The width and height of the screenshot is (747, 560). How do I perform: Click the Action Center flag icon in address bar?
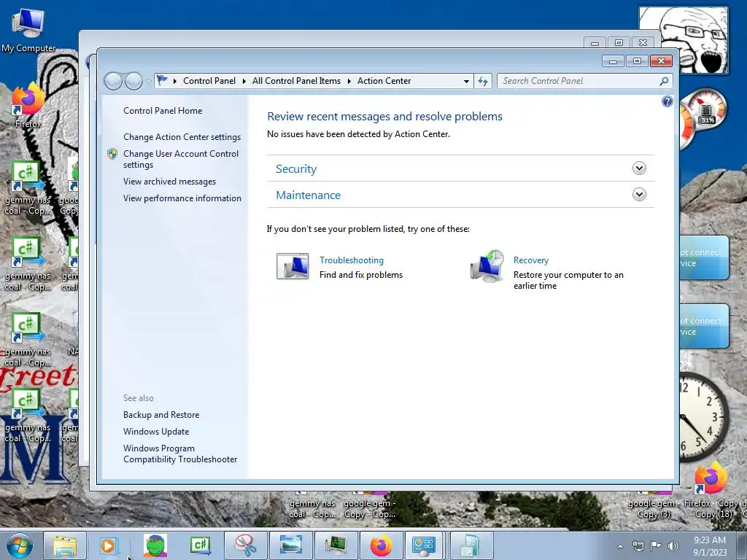162,80
